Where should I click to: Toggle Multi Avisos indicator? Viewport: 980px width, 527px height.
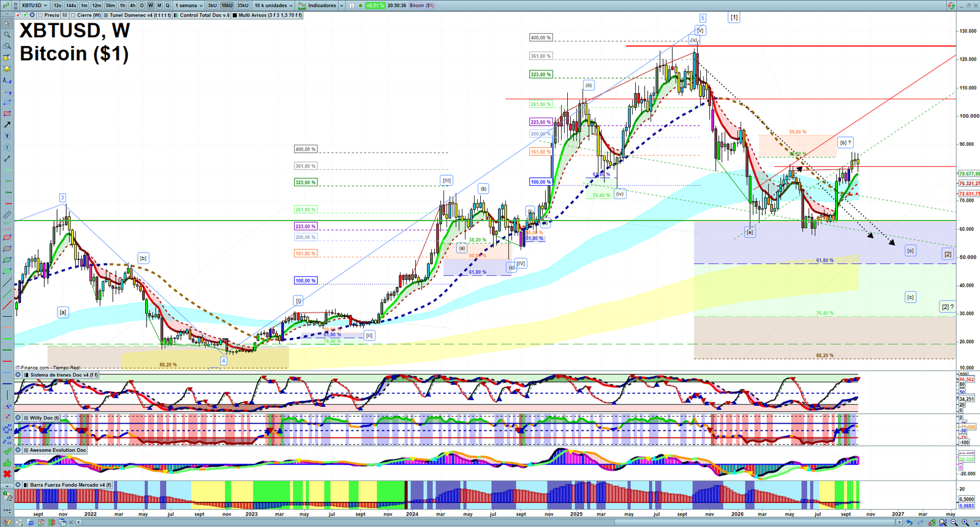point(235,15)
